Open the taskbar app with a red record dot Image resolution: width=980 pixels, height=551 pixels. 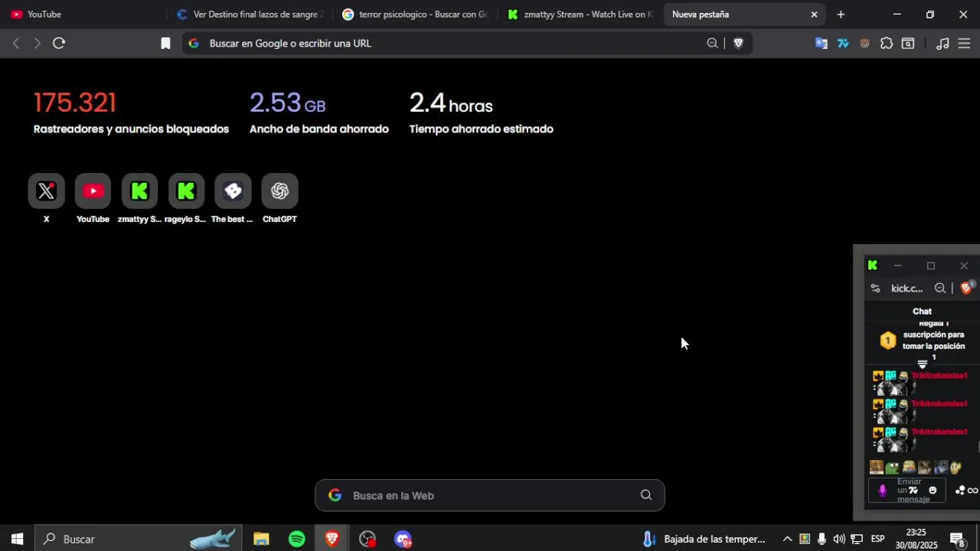[367, 539]
